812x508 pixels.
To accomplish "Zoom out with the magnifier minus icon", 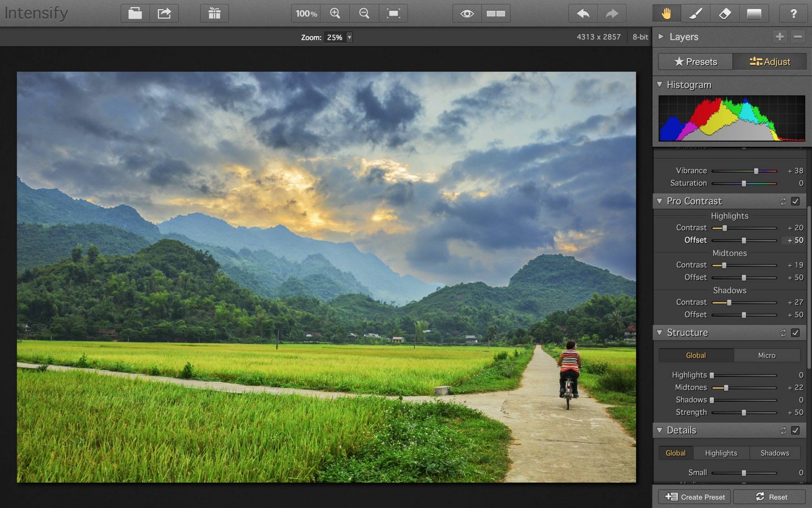I will [364, 13].
